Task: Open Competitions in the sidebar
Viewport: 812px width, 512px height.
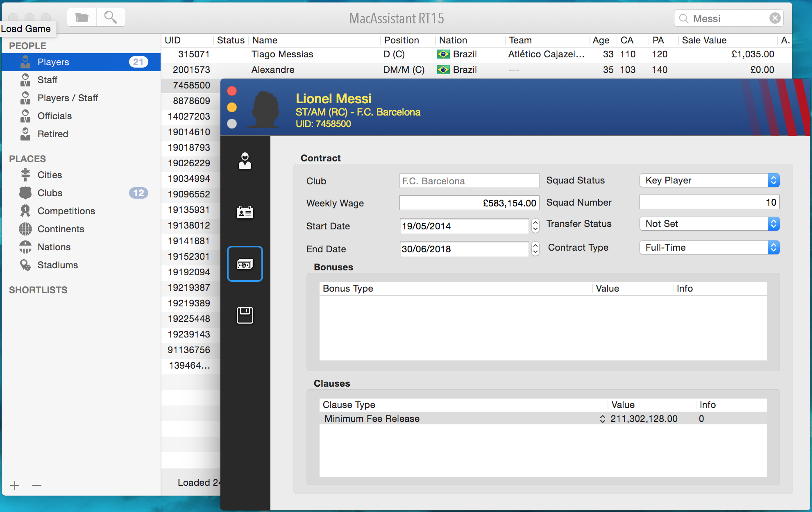Action: click(x=81, y=211)
